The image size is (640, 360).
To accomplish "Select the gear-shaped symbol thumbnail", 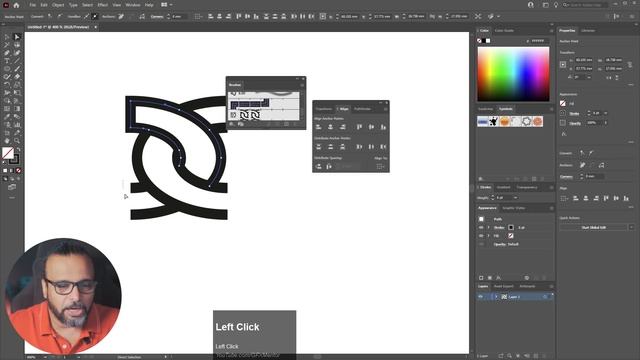I will click(527, 121).
